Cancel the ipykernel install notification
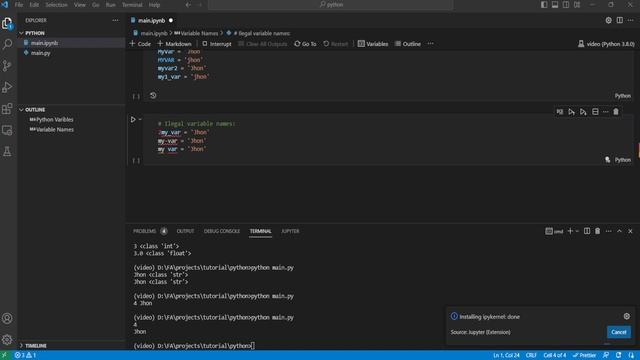This screenshot has height=360, width=640. [x=619, y=332]
